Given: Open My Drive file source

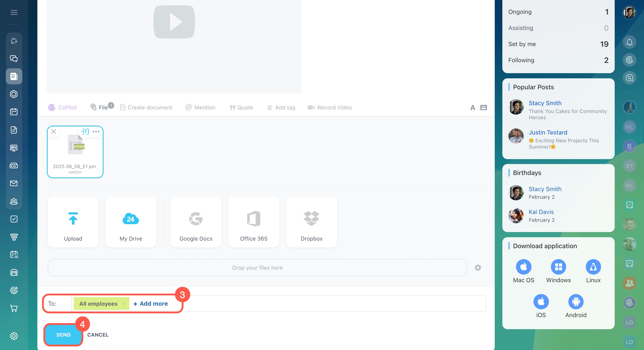Looking at the screenshot, I should tap(131, 222).
